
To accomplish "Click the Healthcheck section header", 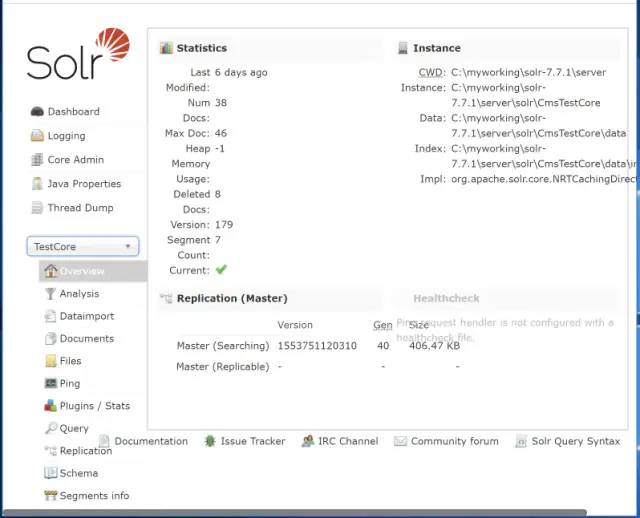I will coord(446,298).
